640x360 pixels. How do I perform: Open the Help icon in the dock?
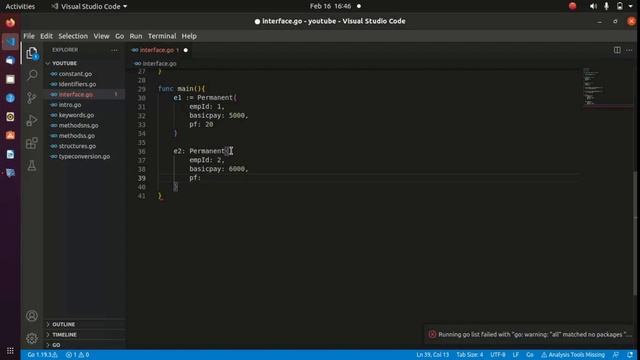[x=10, y=98]
